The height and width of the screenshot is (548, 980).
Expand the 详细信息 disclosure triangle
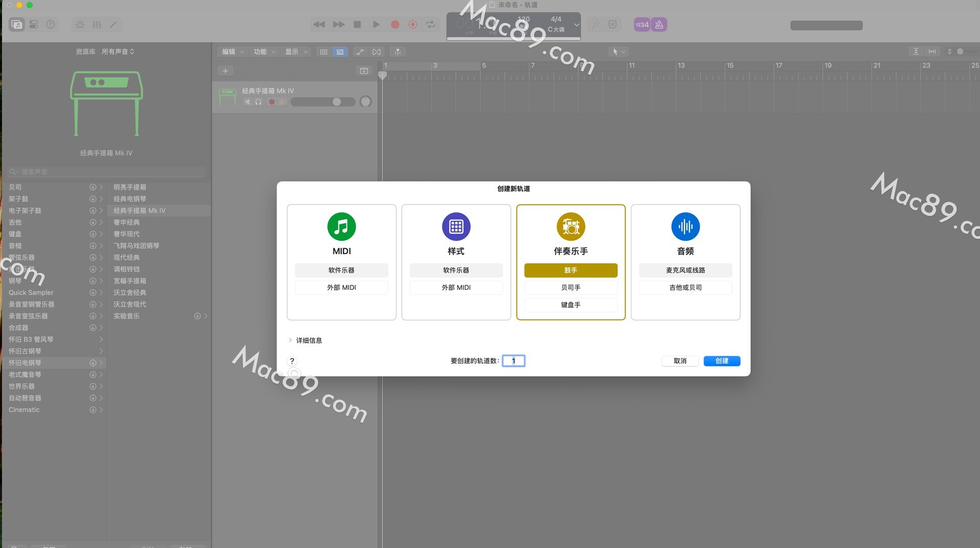tap(290, 340)
